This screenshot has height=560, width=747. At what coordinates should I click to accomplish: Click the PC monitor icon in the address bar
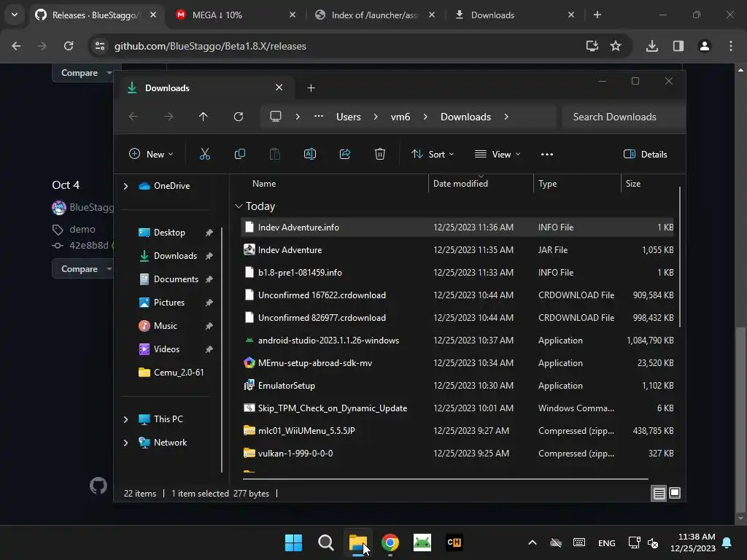[275, 117]
